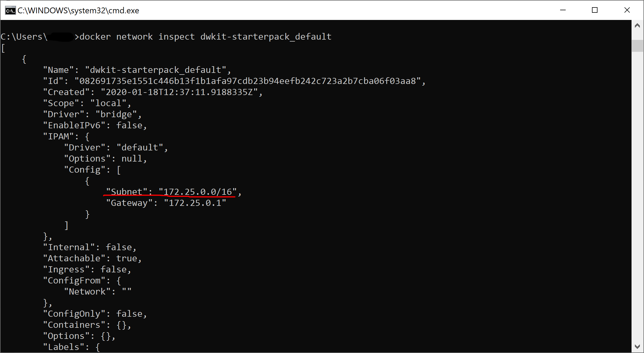Click the Created timestamp value
This screenshot has height=353, width=644.
click(x=179, y=92)
